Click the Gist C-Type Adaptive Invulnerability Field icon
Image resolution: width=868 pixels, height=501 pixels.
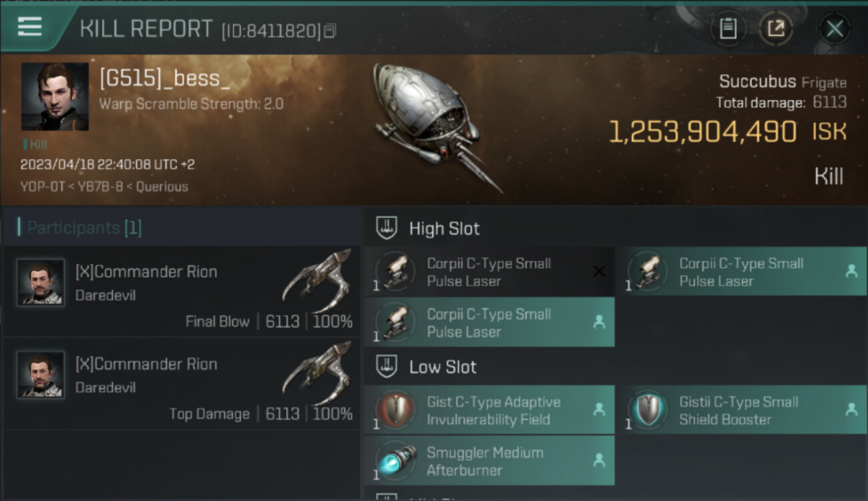[x=396, y=409]
